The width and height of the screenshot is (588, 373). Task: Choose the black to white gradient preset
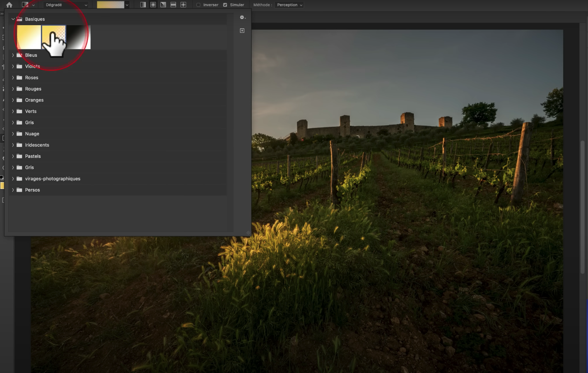(79, 37)
